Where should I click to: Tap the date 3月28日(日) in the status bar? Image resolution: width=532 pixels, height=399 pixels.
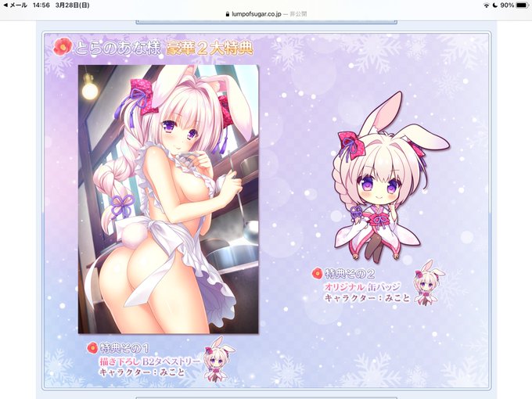tap(72, 5)
